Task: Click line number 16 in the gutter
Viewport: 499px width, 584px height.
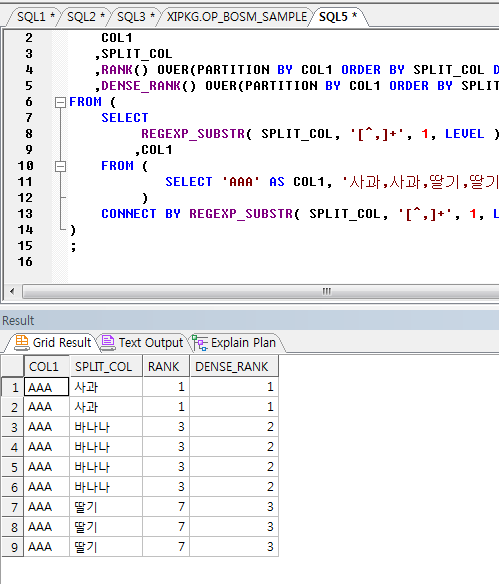Action: click(x=25, y=262)
